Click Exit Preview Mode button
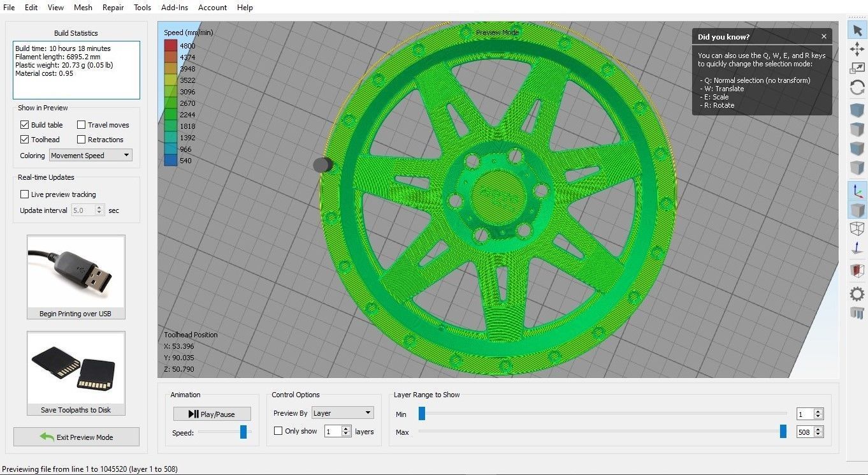 (76, 437)
